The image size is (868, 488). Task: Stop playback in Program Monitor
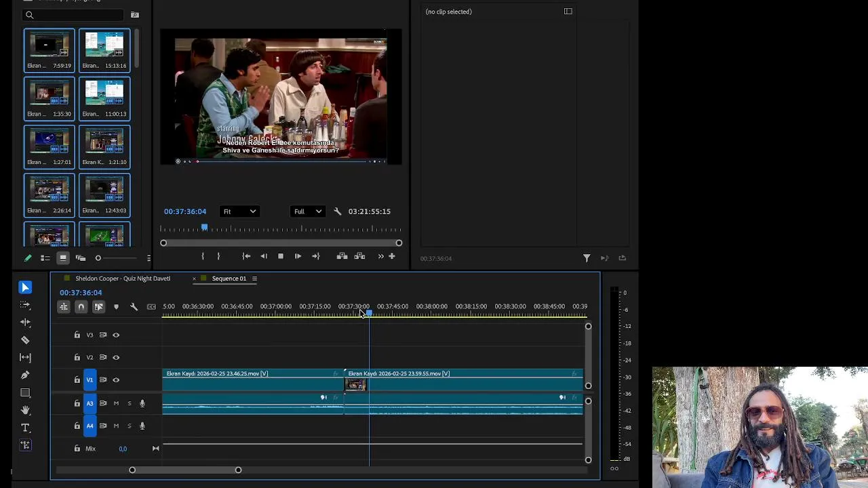(x=281, y=256)
